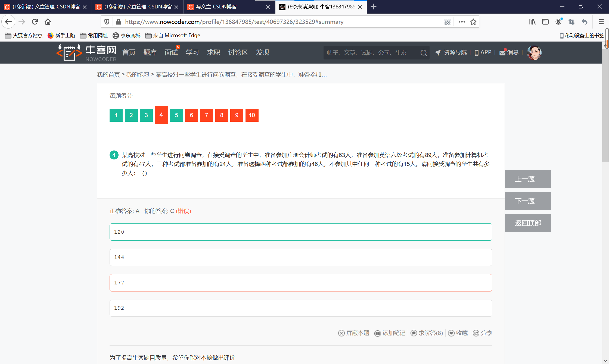Viewport: 609px width, 364px height.
Task: Open 常用网址 bookmark folder
Action: (x=94, y=36)
